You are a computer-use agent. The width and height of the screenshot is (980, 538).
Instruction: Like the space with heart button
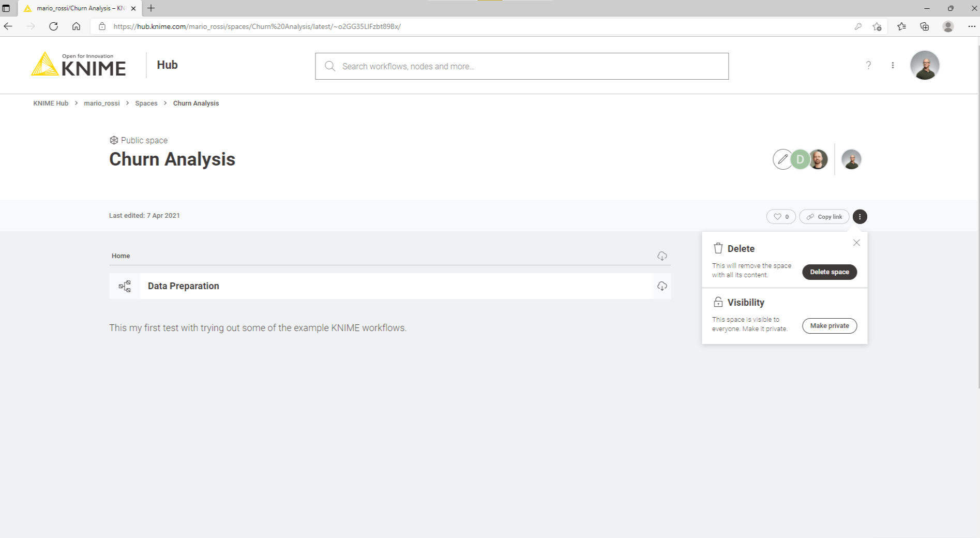(x=780, y=217)
